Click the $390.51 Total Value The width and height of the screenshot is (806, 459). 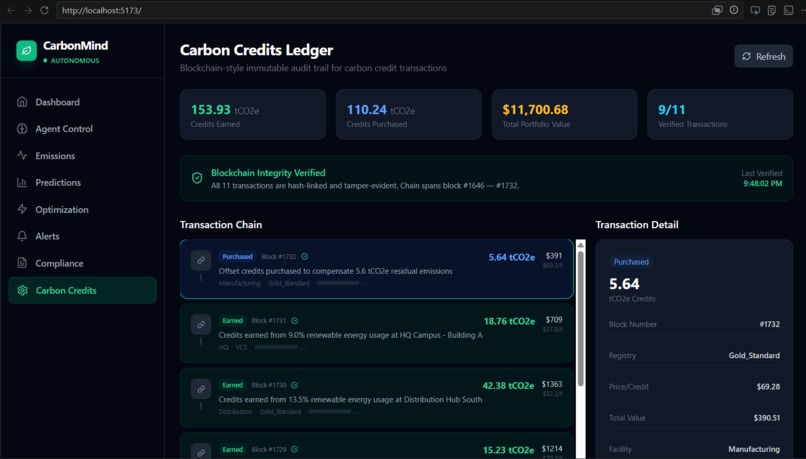coord(766,418)
